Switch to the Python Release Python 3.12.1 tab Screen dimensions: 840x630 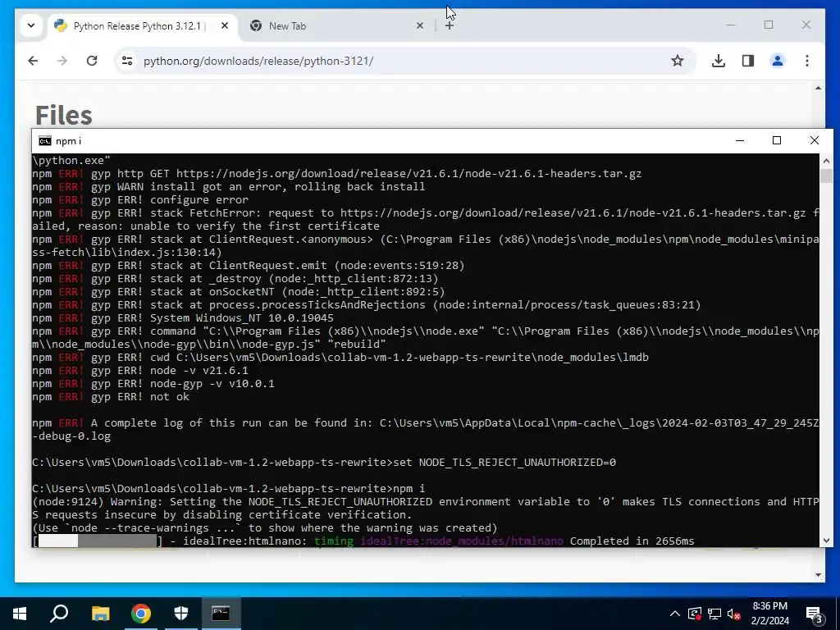142,26
